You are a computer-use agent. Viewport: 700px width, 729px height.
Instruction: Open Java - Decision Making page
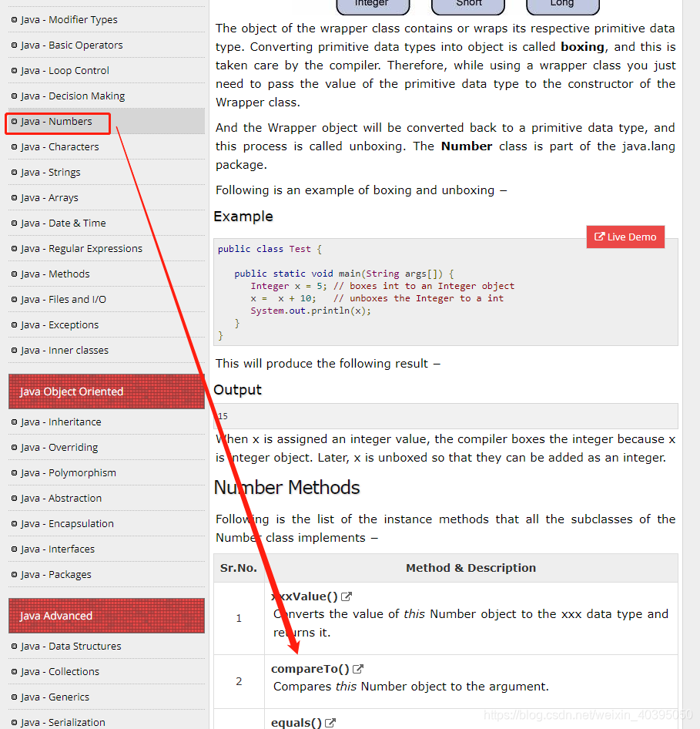(72, 96)
